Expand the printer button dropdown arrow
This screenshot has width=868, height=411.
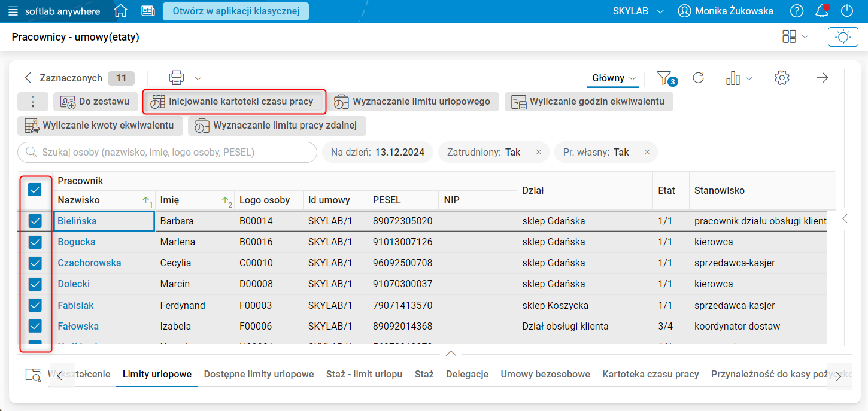(198, 78)
